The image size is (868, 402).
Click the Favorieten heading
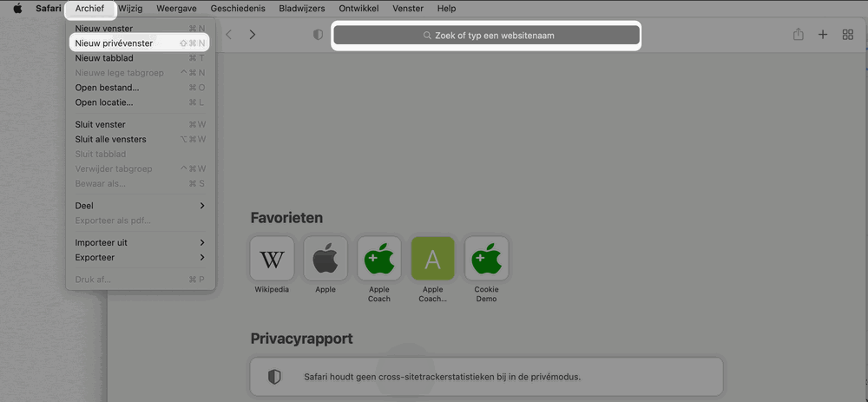pyautogui.click(x=286, y=218)
